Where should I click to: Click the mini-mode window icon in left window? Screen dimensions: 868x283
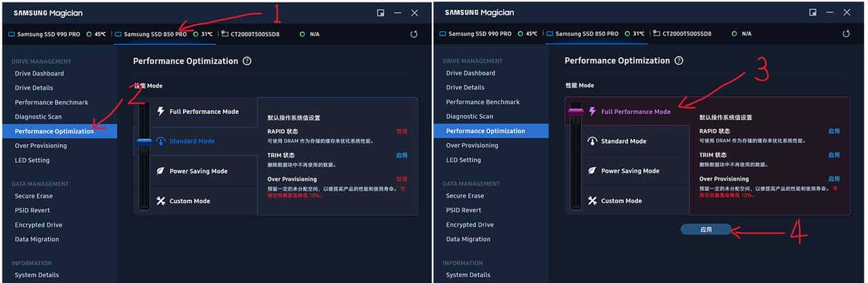click(x=381, y=12)
